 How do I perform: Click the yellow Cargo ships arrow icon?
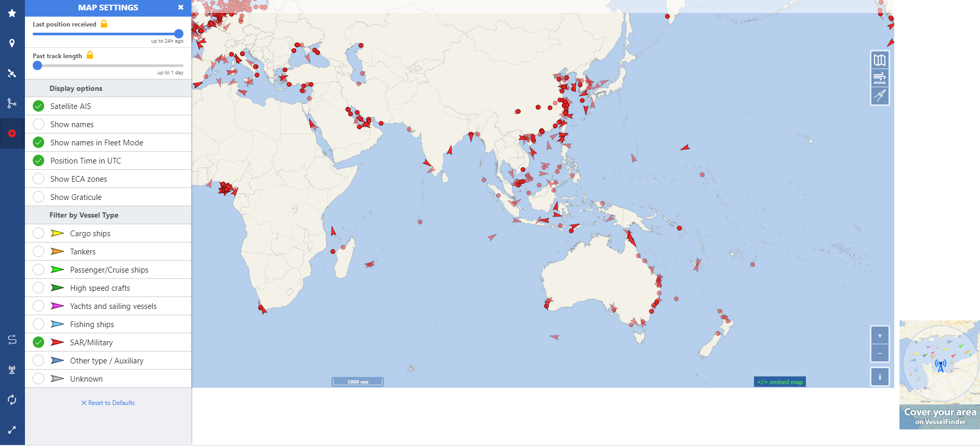pos(57,233)
